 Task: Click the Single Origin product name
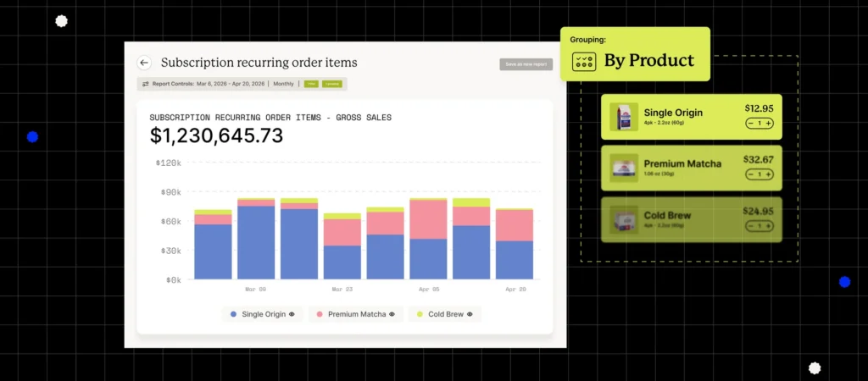click(x=673, y=113)
